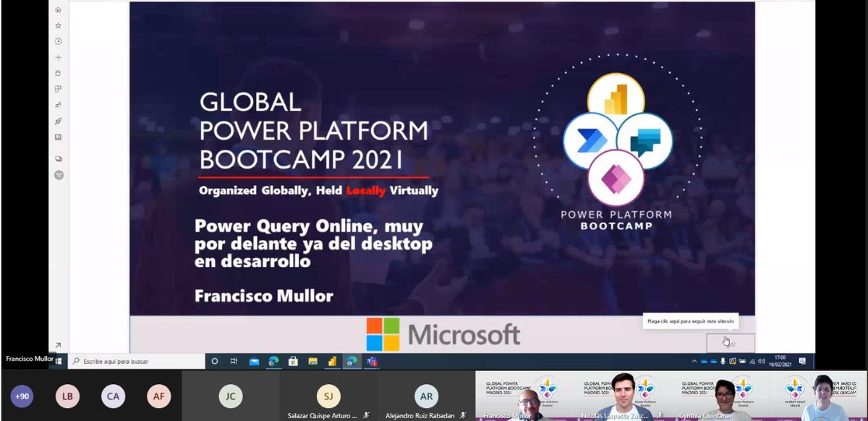
Task: Open Datasets cylinder icon in sidebar
Action: click(x=58, y=73)
